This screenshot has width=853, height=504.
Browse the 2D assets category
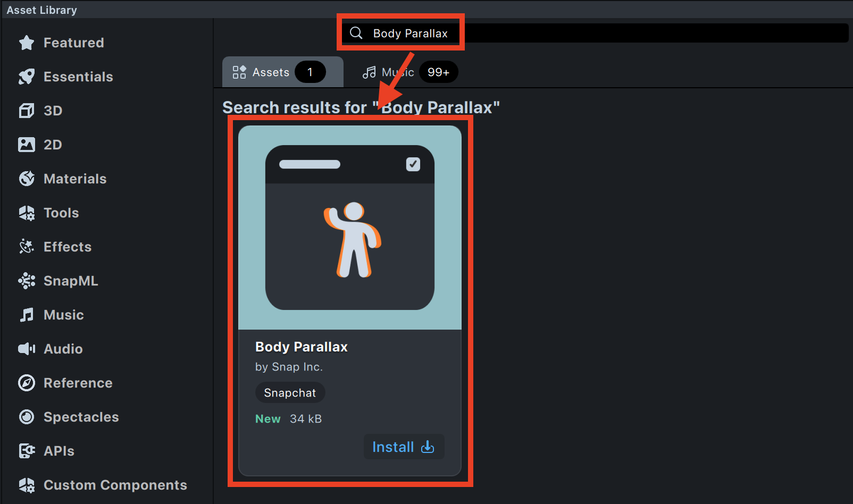40,145
